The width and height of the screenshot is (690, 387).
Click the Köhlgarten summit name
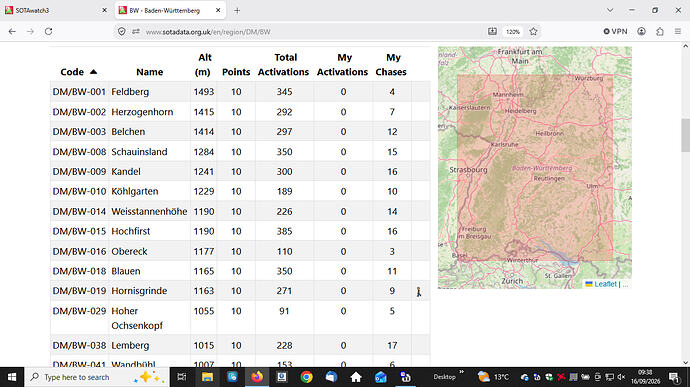[x=135, y=192]
